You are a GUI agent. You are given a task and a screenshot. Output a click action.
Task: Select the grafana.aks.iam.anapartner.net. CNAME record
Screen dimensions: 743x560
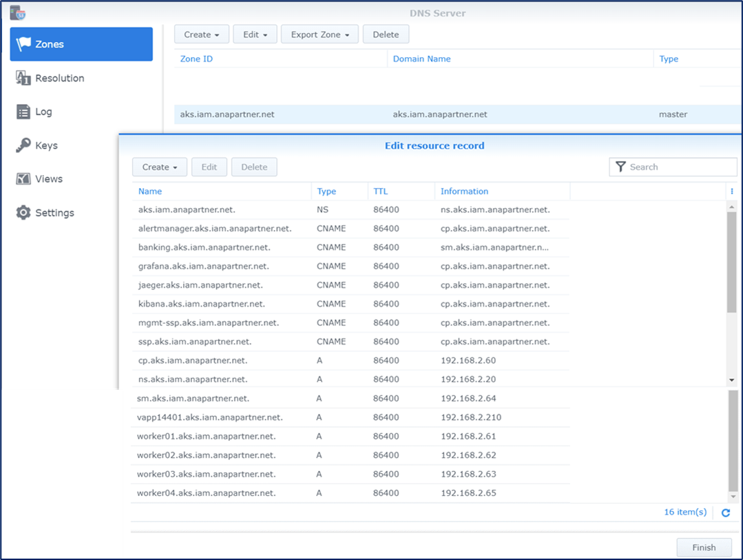pos(204,267)
